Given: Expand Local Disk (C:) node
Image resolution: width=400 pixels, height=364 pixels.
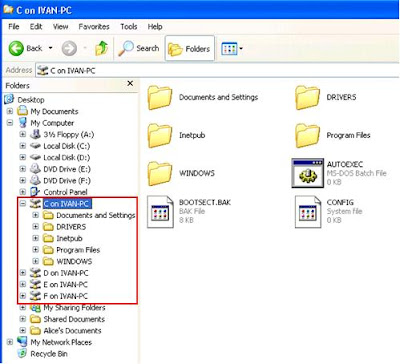Looking at the screenshot, I should coord(23,146).
